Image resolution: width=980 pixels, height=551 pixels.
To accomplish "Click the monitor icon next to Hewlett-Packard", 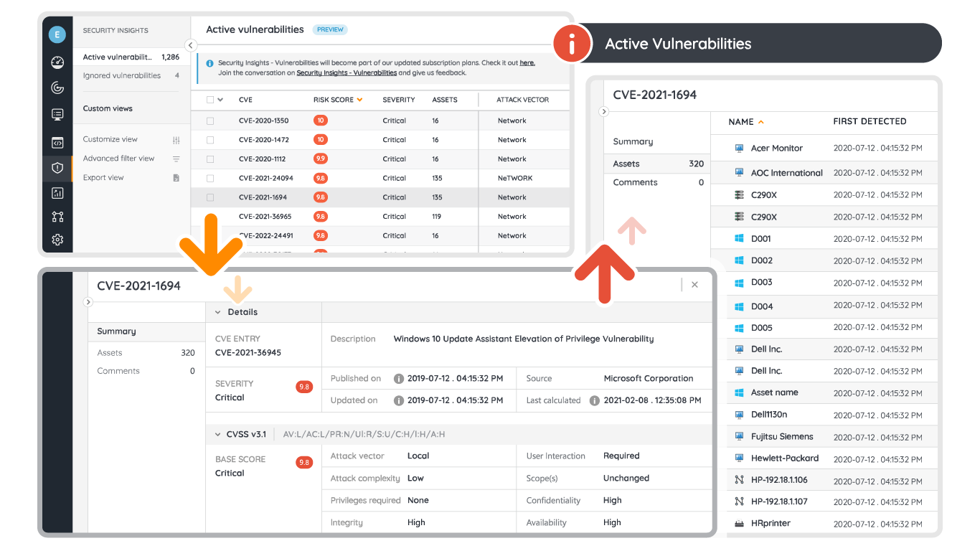I will point(739,458).
